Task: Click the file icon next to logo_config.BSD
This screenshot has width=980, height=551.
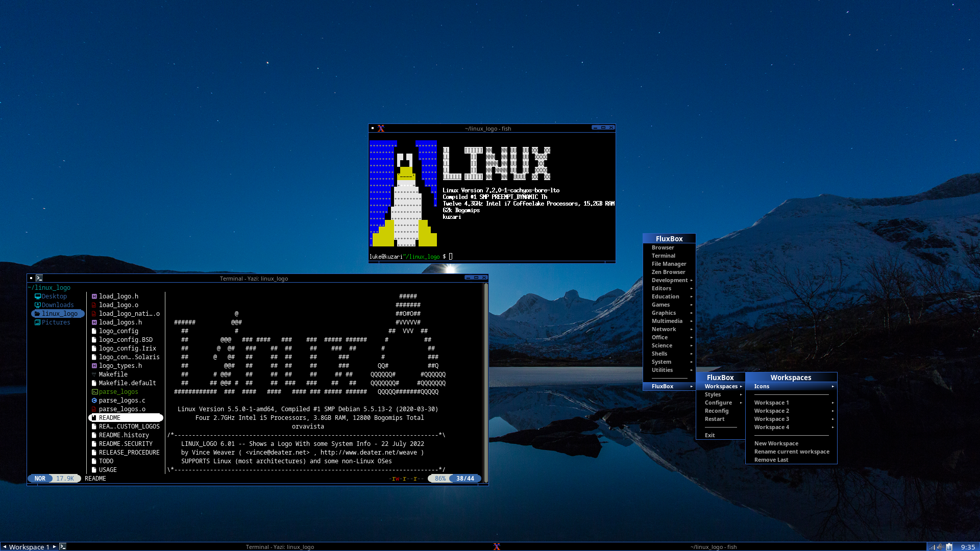Action: pos(94,340)
